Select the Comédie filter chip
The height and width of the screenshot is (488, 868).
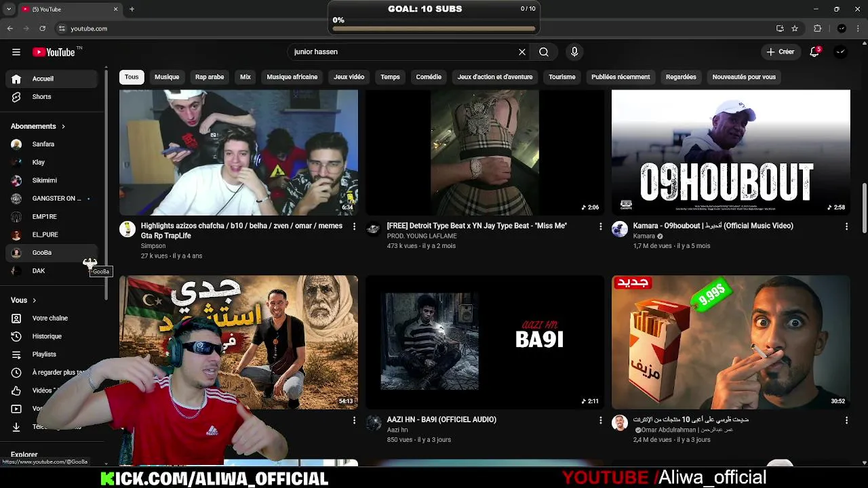point(429,77)
